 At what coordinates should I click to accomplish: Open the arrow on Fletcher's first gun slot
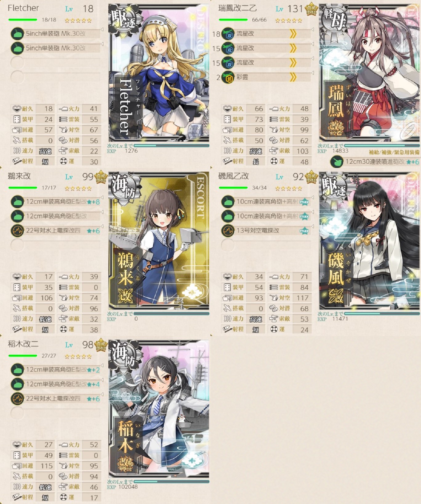point(102,30)
